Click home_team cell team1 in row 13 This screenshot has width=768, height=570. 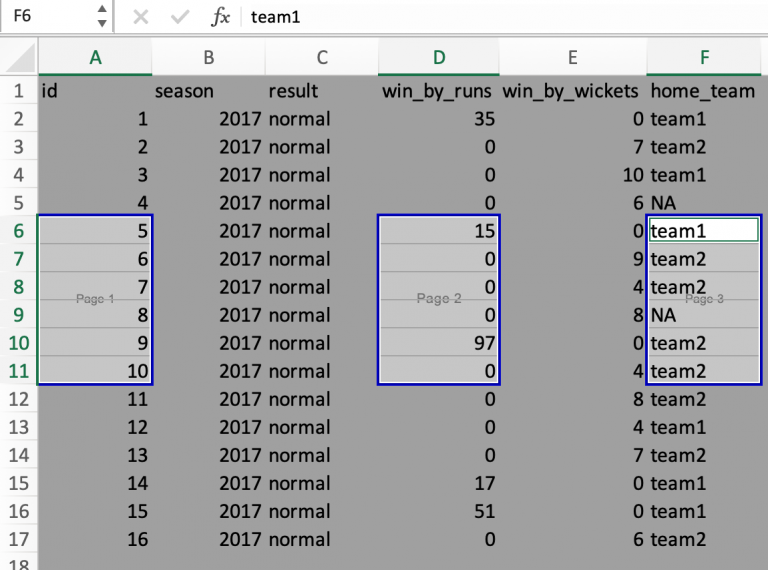click(704, 427)
